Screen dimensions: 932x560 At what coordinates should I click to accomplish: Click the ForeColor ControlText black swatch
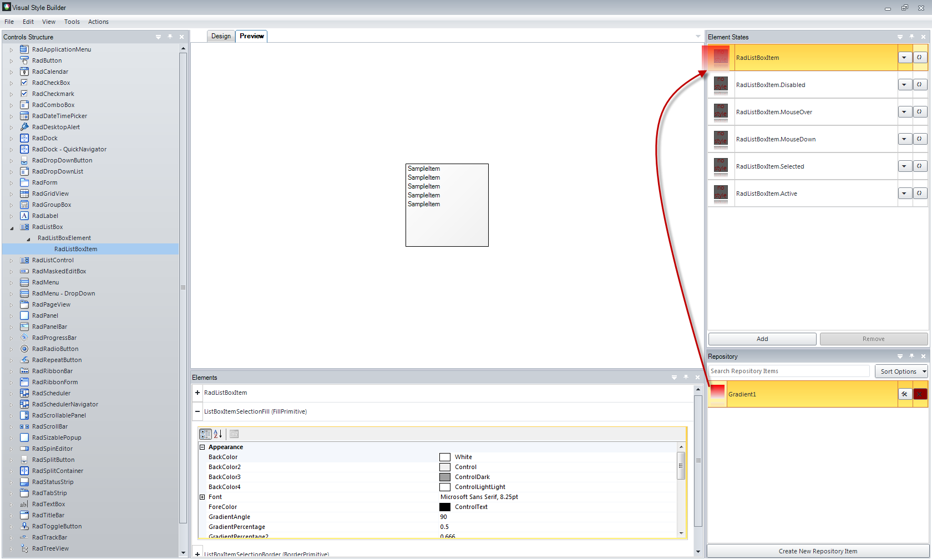[445, 507]
